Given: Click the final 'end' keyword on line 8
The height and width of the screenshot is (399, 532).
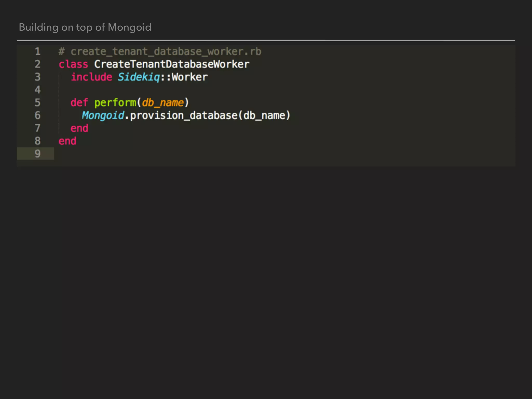Looking at the screenshot, I should (x=67, y=141).
